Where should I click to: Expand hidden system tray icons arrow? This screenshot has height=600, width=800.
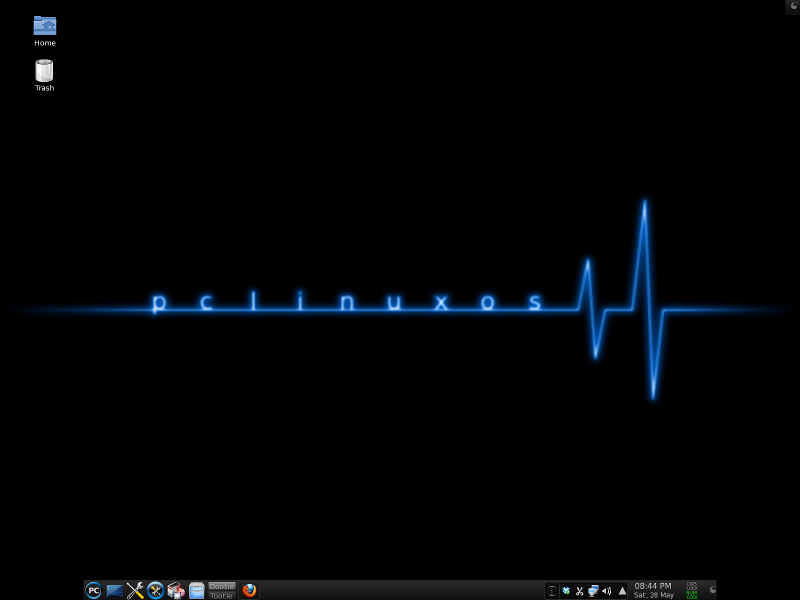click(622, 591)
